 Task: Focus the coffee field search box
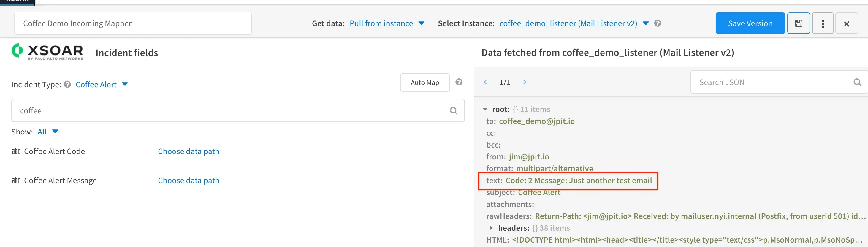[x=238, y=110]
